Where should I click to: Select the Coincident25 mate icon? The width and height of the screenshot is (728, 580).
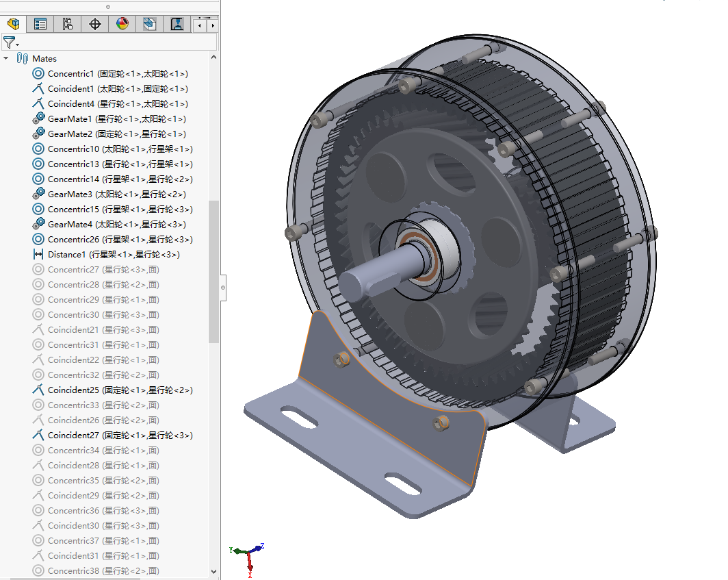[38, 390]
